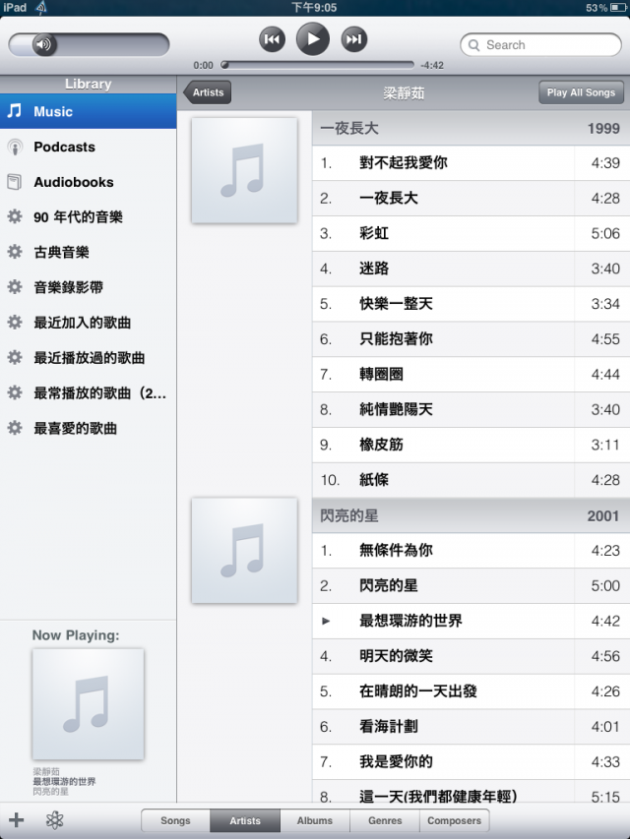Click gear icon beside 90 年代的音樂
The height and width of the screenshot is (840, 630).
(x=15, y=216)
